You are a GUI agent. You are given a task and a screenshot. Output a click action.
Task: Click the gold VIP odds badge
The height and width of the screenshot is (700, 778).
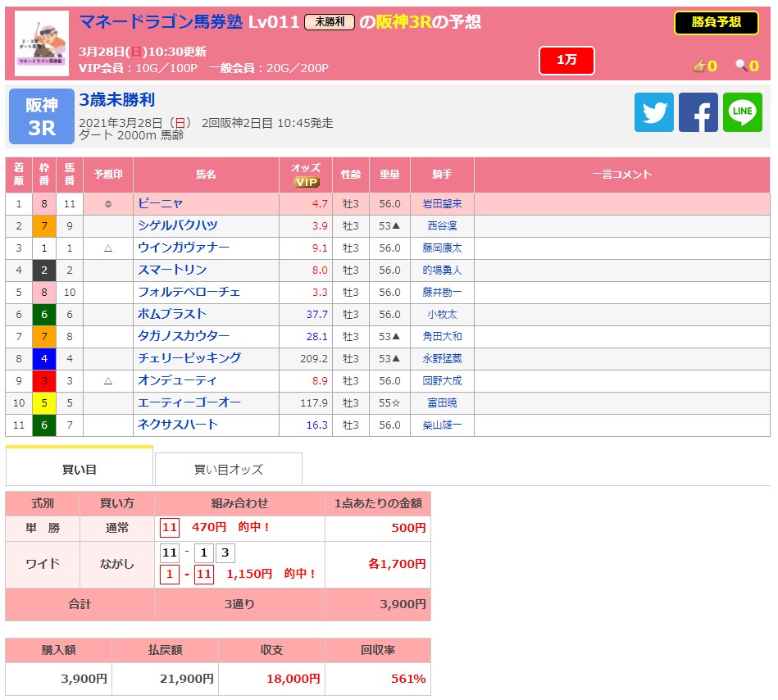pos(306,182)
